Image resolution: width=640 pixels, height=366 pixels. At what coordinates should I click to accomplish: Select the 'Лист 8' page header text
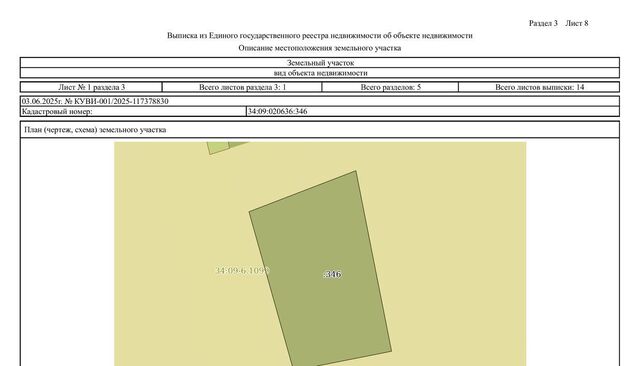click(576, 23)
